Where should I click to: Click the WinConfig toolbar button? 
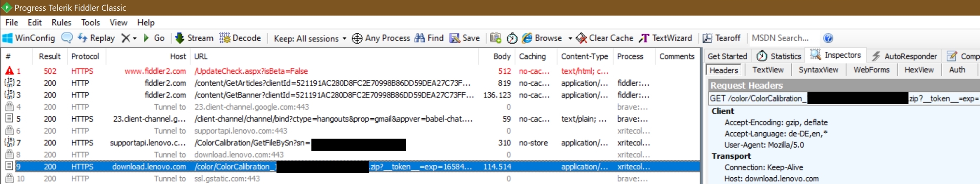click(29, 38)
